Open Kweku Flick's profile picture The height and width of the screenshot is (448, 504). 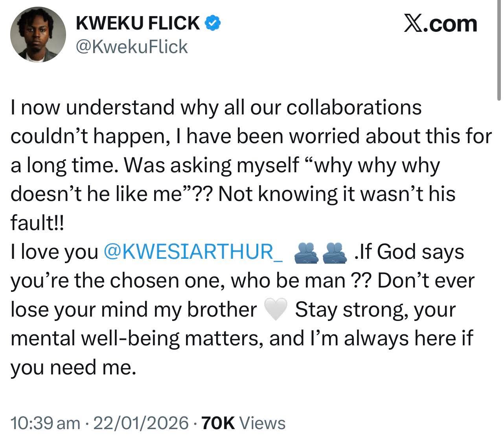[x=38, y=35]
